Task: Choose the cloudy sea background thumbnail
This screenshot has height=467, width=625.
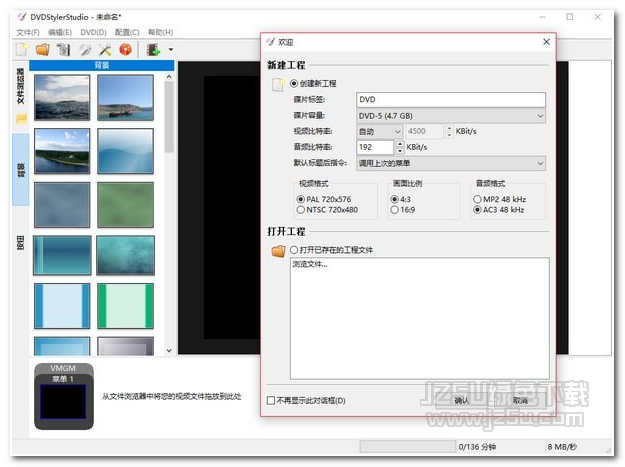Action: pyautogui.click(x=62, y=98)
